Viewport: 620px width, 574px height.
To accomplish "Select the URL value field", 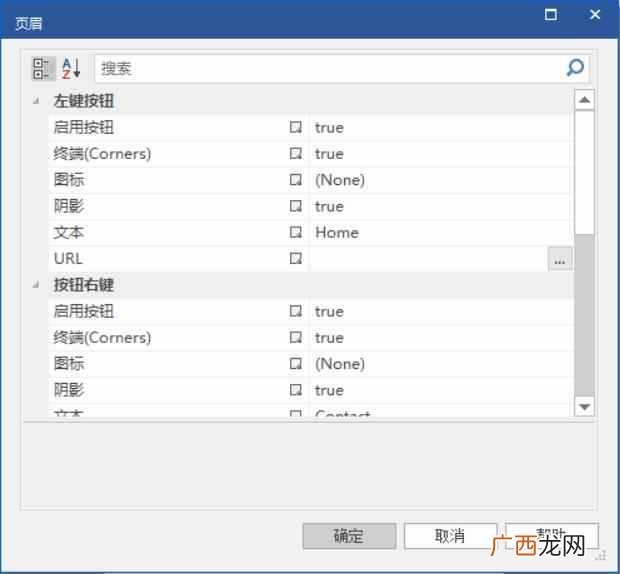I will click(428, 259).
